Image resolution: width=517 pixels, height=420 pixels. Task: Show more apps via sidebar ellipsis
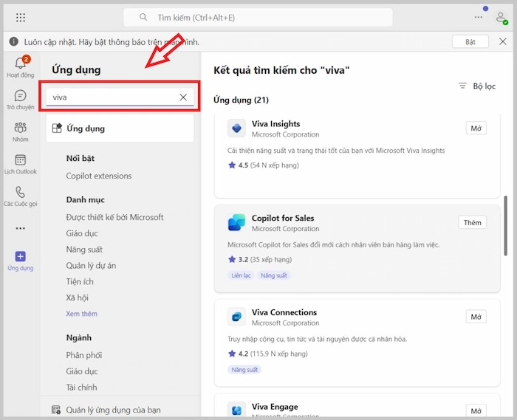click(21, 228)
